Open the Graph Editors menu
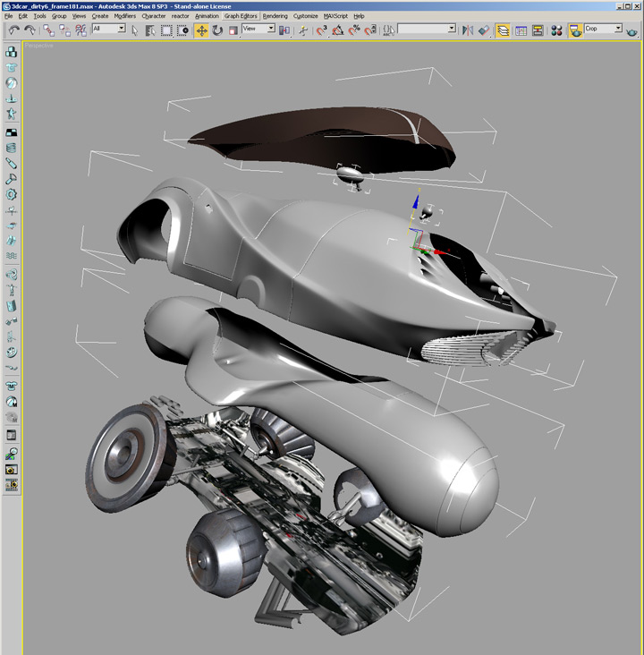 241,16
